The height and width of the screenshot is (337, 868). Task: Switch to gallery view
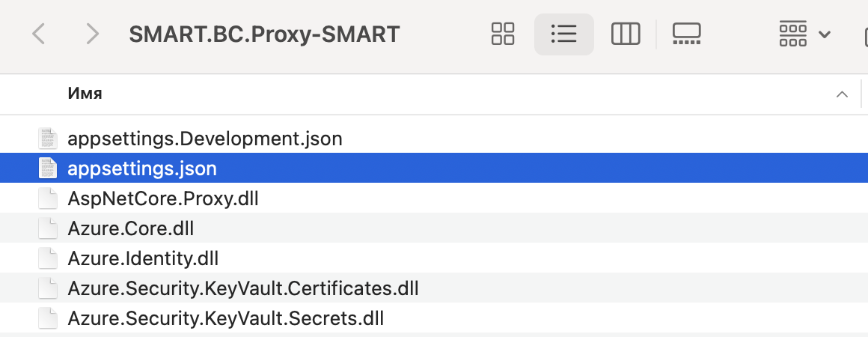pyautogui.click(x=686, y=34)
